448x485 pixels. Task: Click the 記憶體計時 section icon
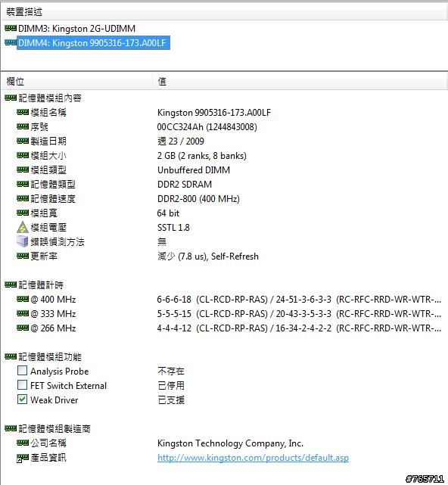(x=11, y=285)
